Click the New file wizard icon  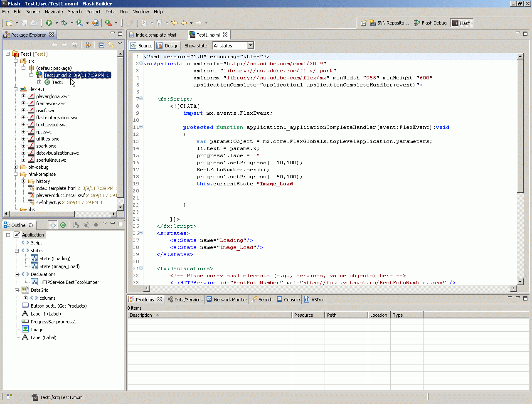point(9,23)
